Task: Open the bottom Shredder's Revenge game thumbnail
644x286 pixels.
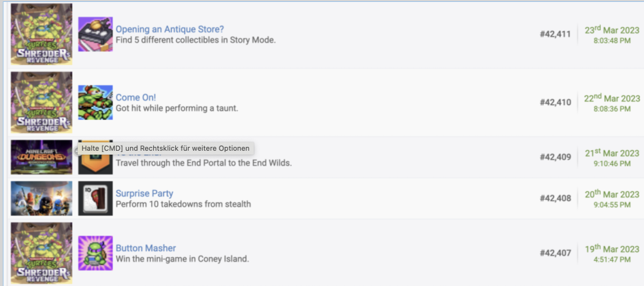Action: tap(41, 253)
